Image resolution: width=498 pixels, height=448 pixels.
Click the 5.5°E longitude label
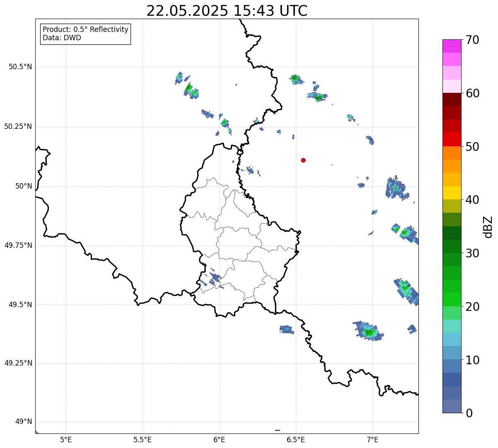(x=143, y=439)
